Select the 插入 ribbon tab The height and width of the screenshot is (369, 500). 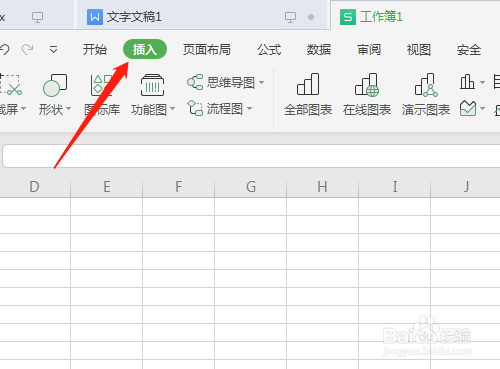145,49
